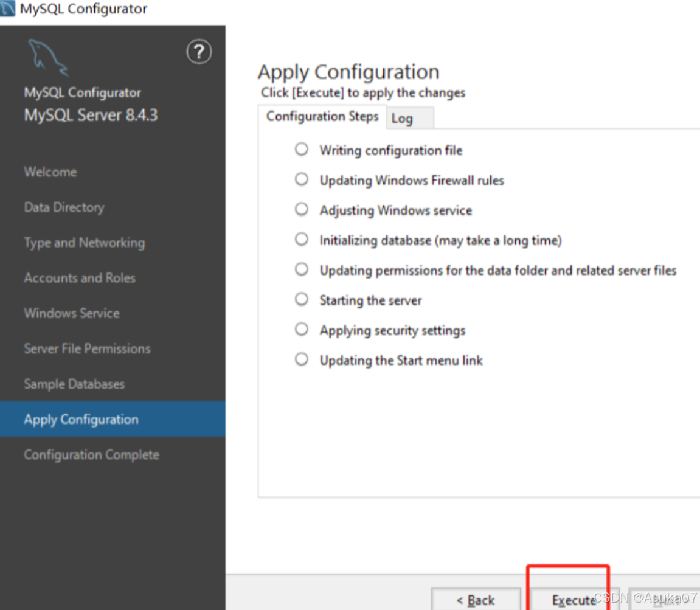
Task: Click the MySQL dolphin logo in sidebar
Action: (48, 58)
